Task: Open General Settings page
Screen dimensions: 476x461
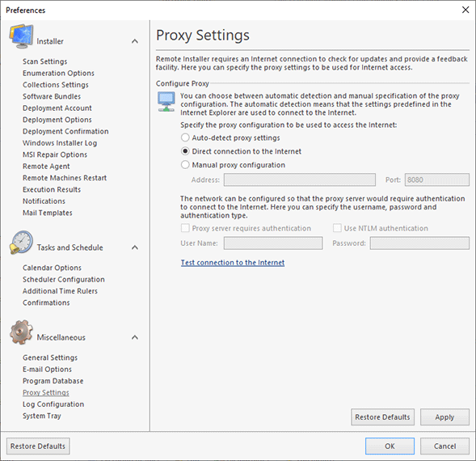Action: point(50,357)
